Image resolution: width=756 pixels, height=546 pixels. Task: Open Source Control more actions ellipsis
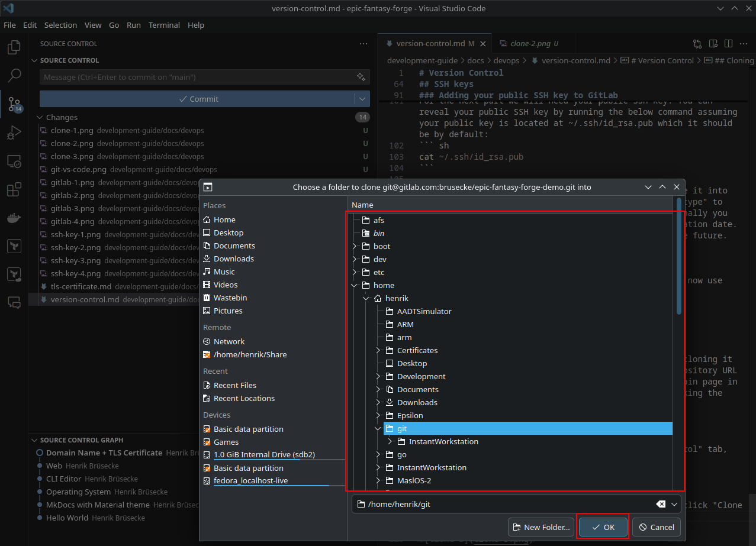pos(363,44)
